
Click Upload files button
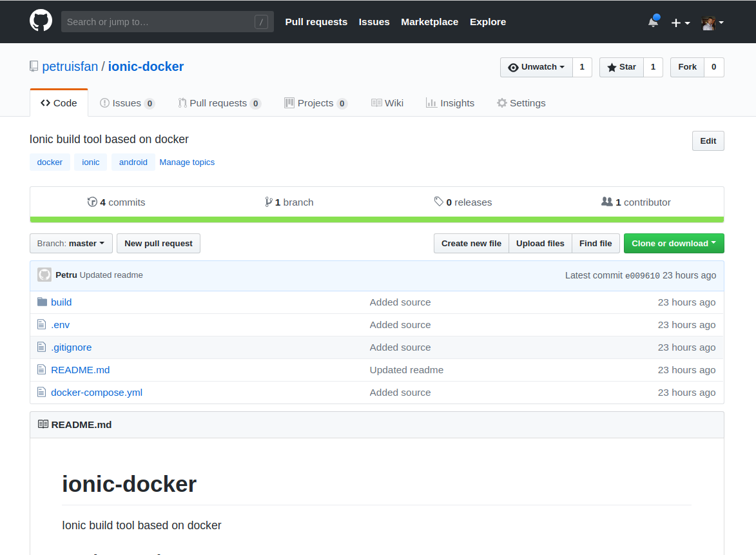click(x=540, y=244)
